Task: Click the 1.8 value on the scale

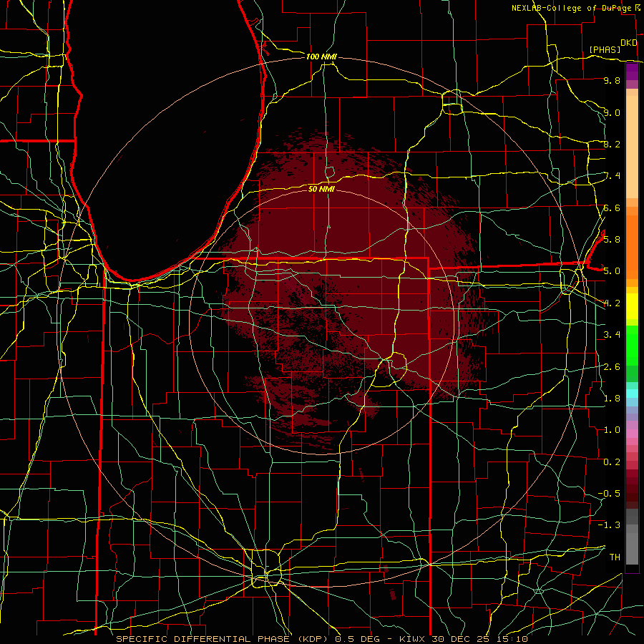Action: pos(612,398)
